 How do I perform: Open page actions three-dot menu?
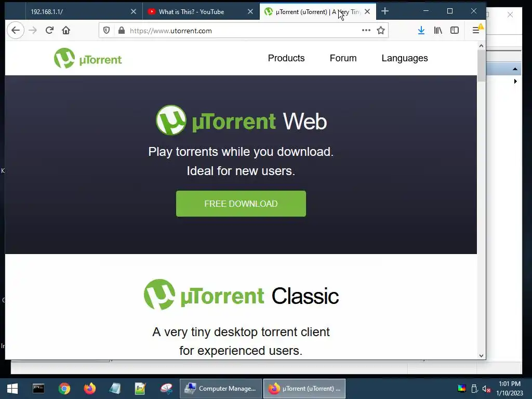coord(366,30)
